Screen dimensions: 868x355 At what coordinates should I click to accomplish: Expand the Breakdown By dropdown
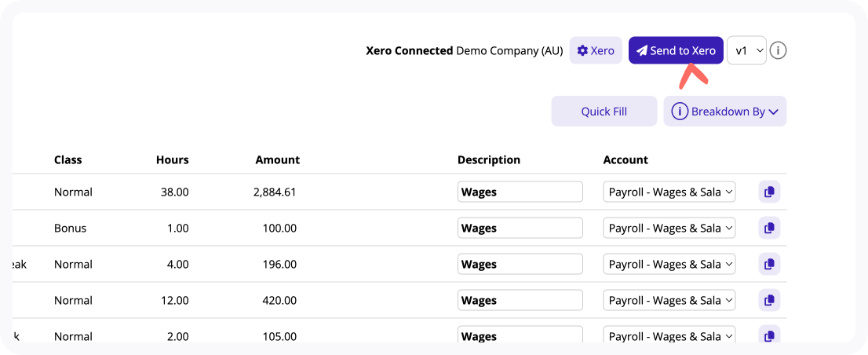tap(725, 112)
